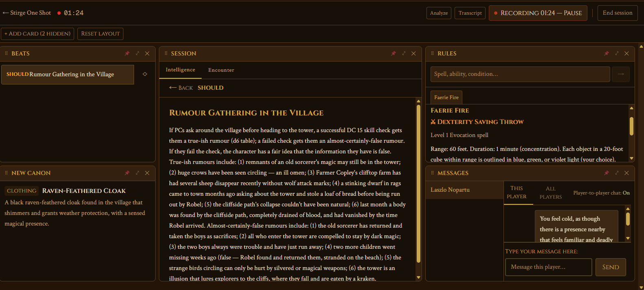
Task: Send the message to this player
Action: coord(611,267)
